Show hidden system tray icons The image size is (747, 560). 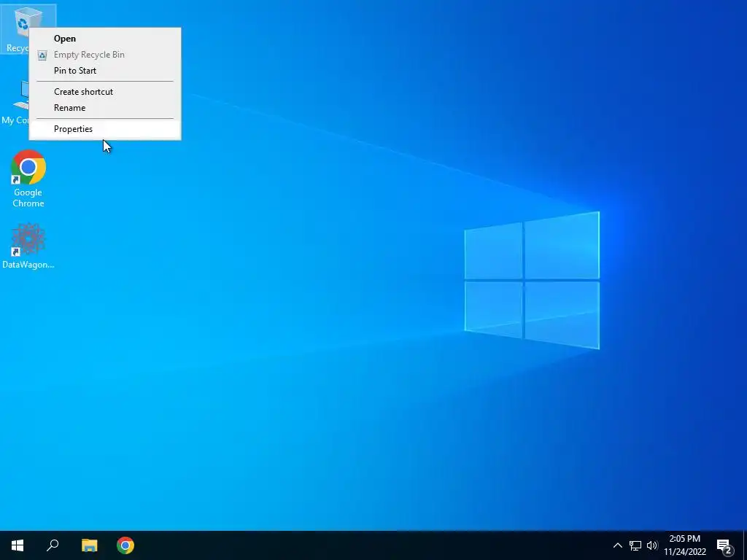coord(617,545)
